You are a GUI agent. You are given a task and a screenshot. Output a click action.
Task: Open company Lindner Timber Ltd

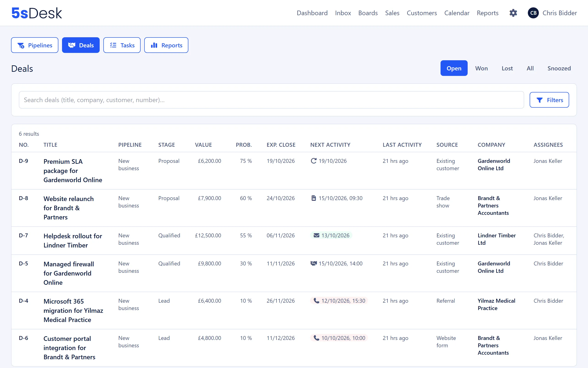point(497,239)
